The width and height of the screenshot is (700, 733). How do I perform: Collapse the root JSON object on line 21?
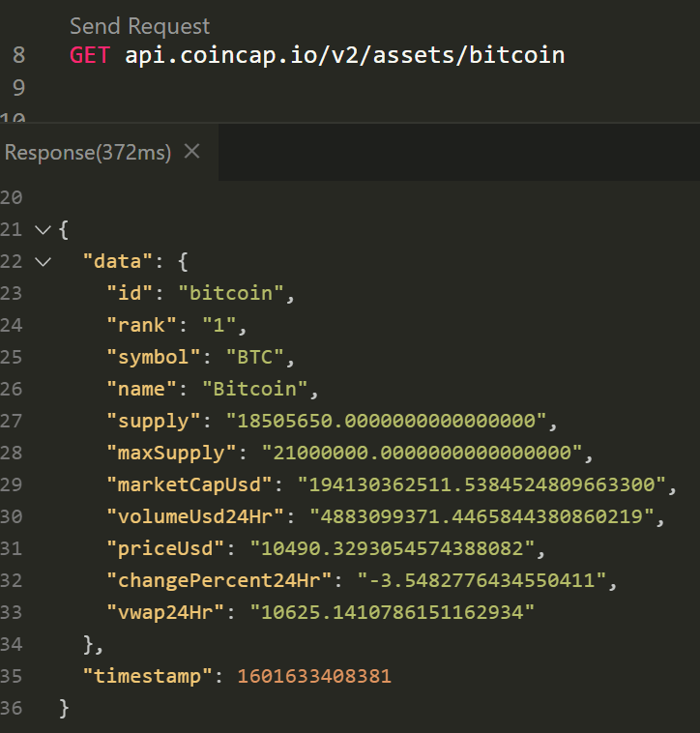(41, 230)
